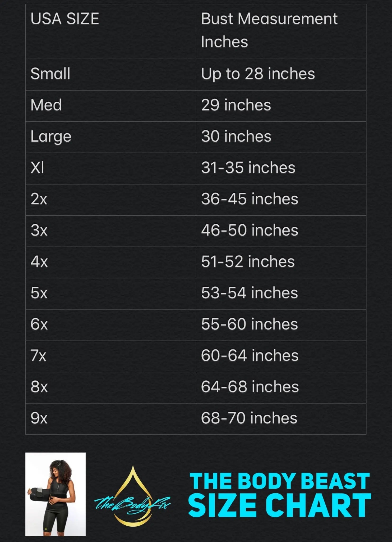This screenshot has width=392, height=542.
Task: Click the 'Xl' size row label
Action: point(37,168)
